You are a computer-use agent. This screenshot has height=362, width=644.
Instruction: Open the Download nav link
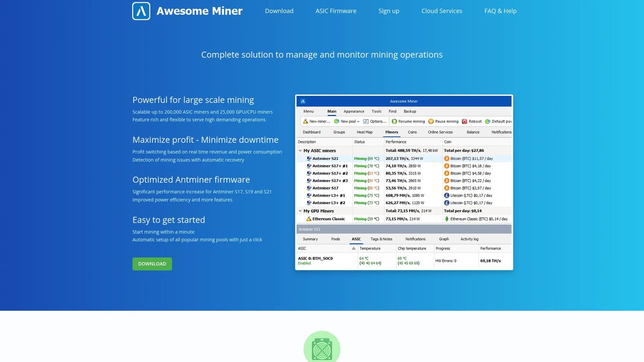(x=279, y=11)
